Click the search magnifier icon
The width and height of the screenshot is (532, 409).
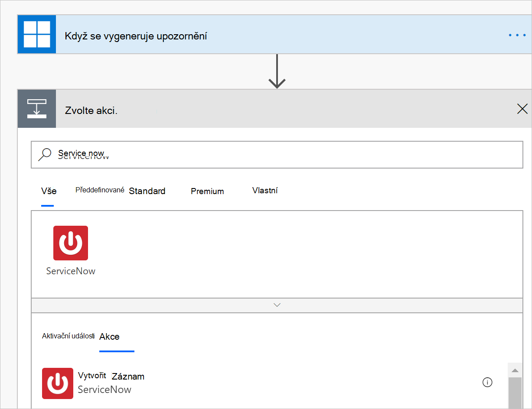[x=45, y=154]
